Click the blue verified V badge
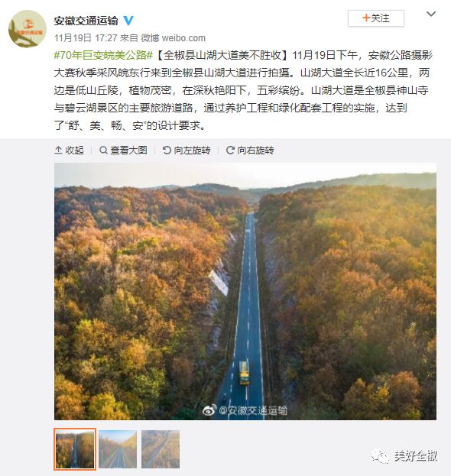Screen dimensions: 451x476 pos(128,21)
